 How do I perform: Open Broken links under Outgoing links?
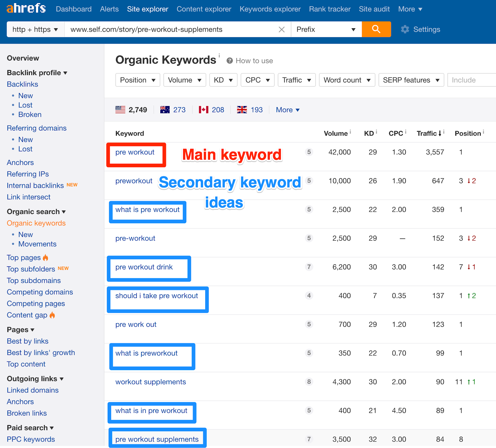click(x=27, y=413)
